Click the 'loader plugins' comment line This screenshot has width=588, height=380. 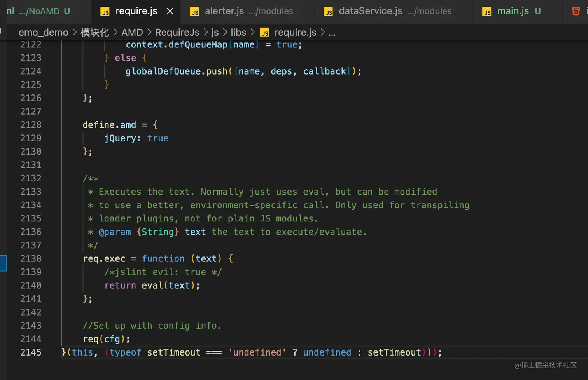tap(203, 219)
